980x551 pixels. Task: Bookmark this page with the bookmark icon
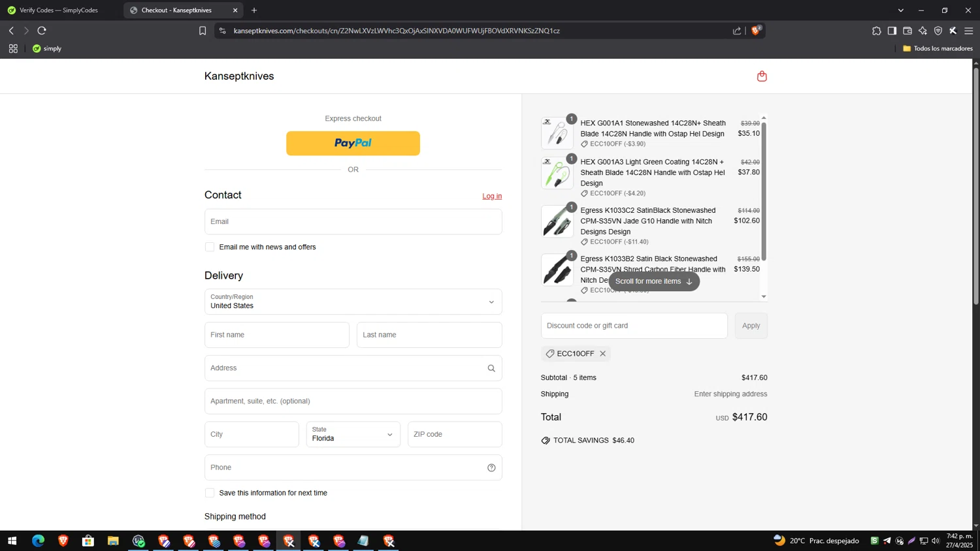(x=203, y=31)
